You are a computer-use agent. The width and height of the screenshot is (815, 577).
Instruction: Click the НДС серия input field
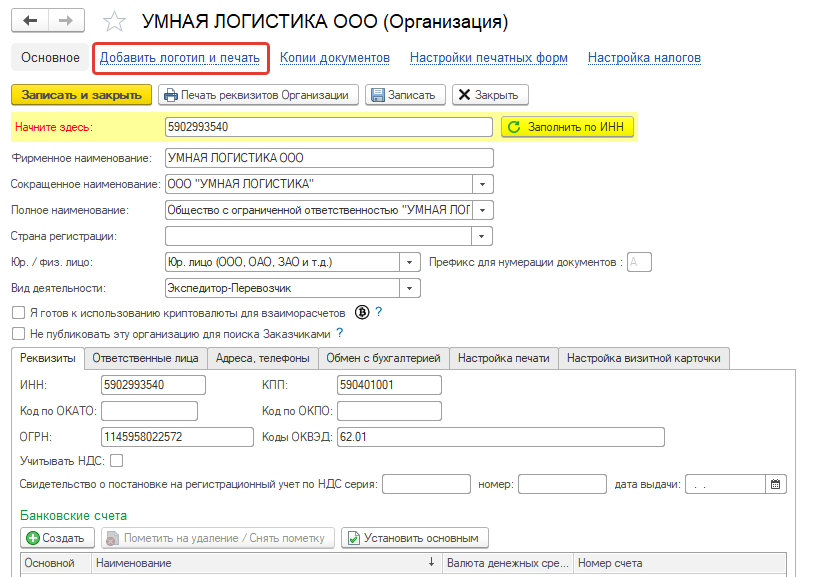point(426,484)
